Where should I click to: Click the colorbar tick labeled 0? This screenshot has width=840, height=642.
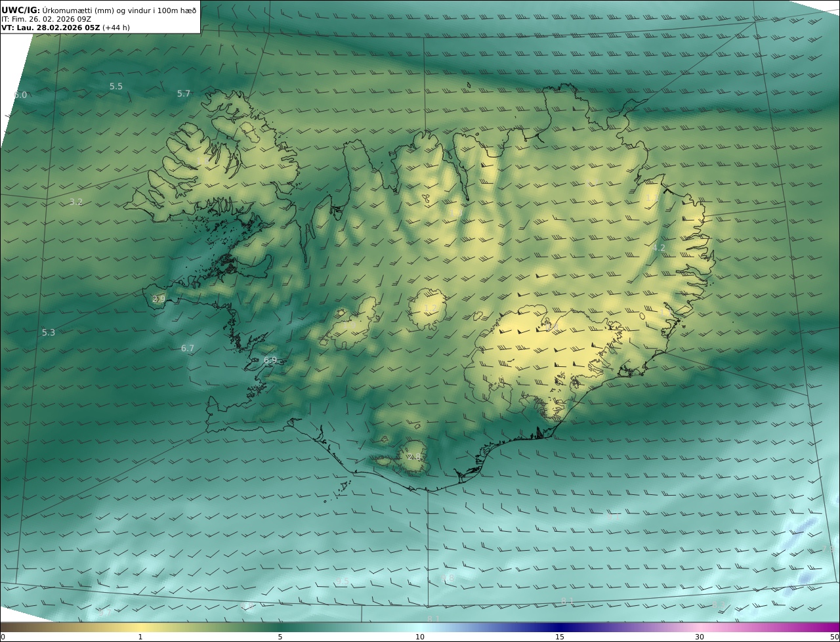click(x=3, y=637)
